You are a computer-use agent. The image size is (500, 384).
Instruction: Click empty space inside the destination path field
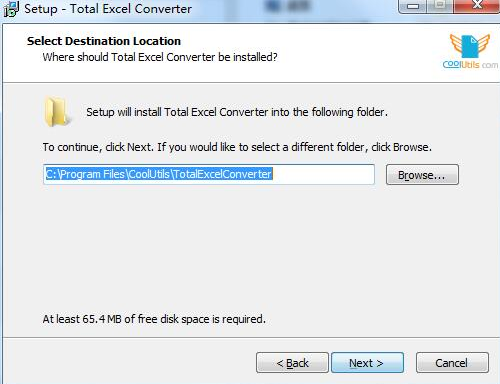coord(323,174)
